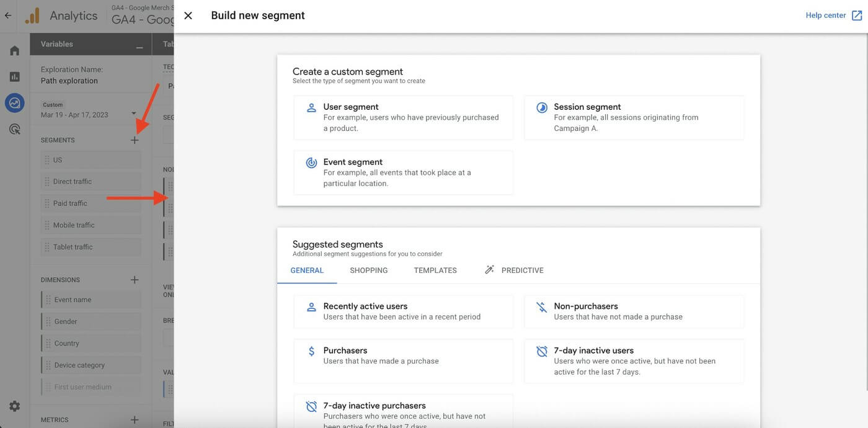Add a metric using the METRICS plus icon
The image size is (868, 428).
[x=134, y=419]
